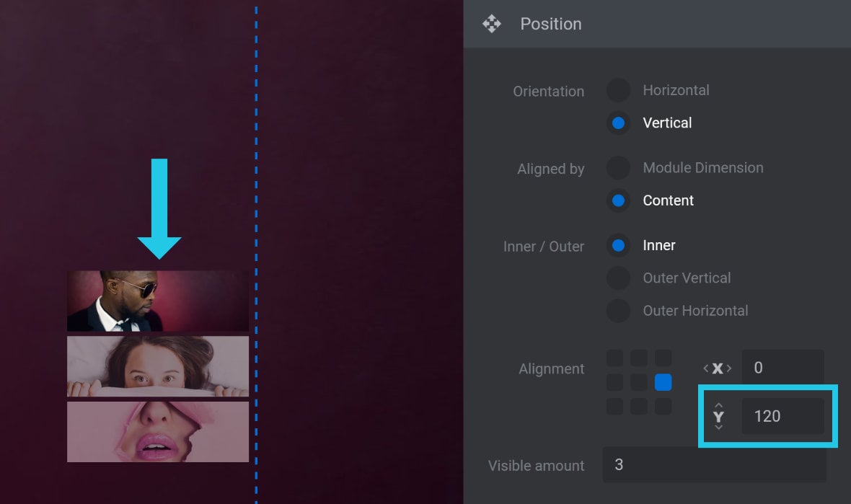Open the pink lips thumbnail

click(x=158, y=432)
